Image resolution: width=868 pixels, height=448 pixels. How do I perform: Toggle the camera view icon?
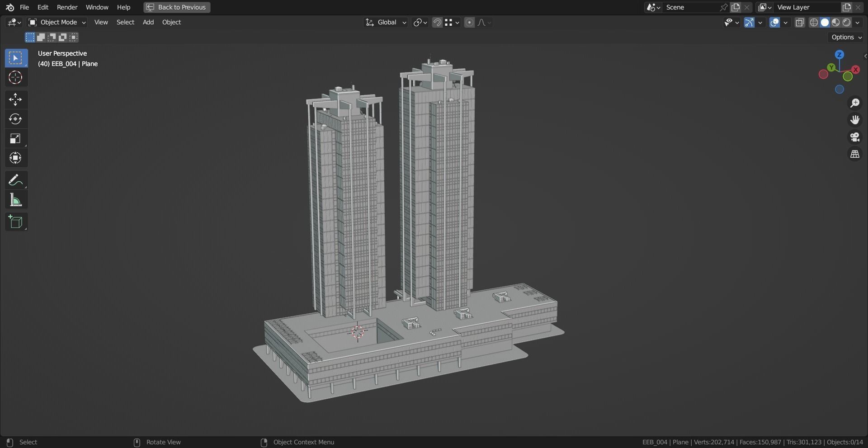[854, 137]
